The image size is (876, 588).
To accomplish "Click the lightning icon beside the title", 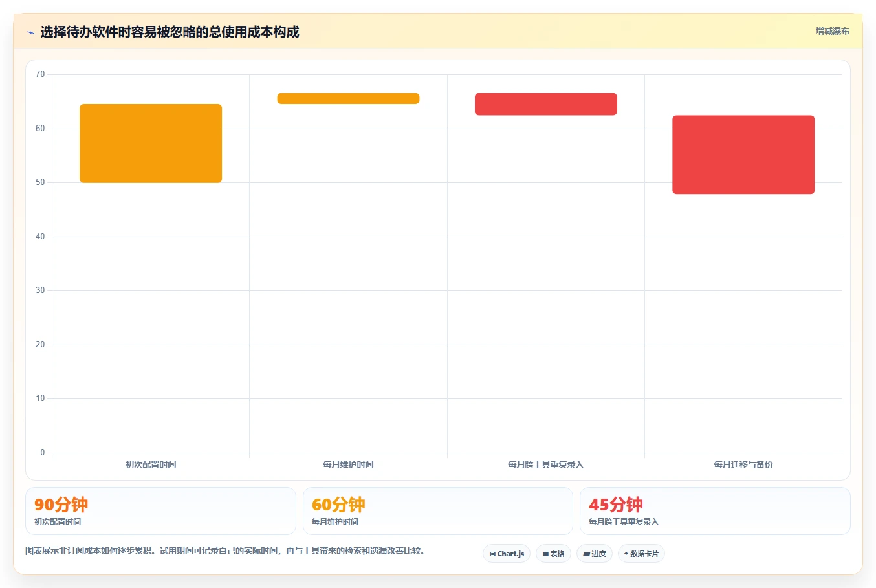I will point(30,32).
